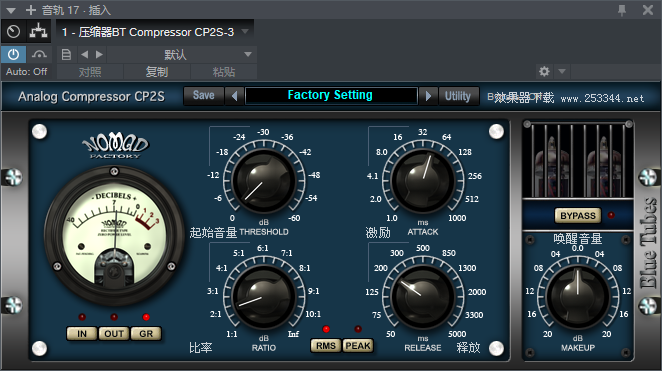Click the 复制 copy button

tap(157, 72)
